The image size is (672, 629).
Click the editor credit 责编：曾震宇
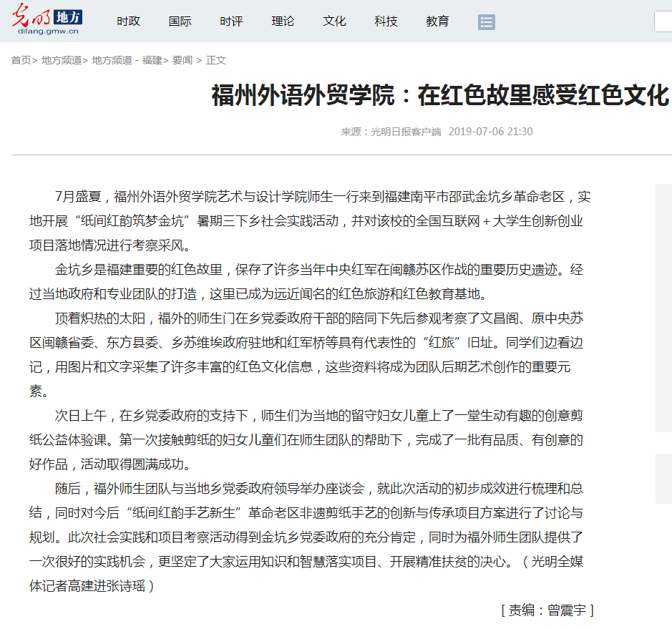coord(547,610)
